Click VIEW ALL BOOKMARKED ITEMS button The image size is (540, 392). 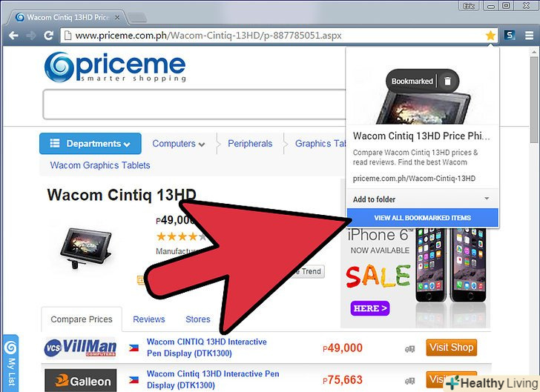click(x=422, y=218)
